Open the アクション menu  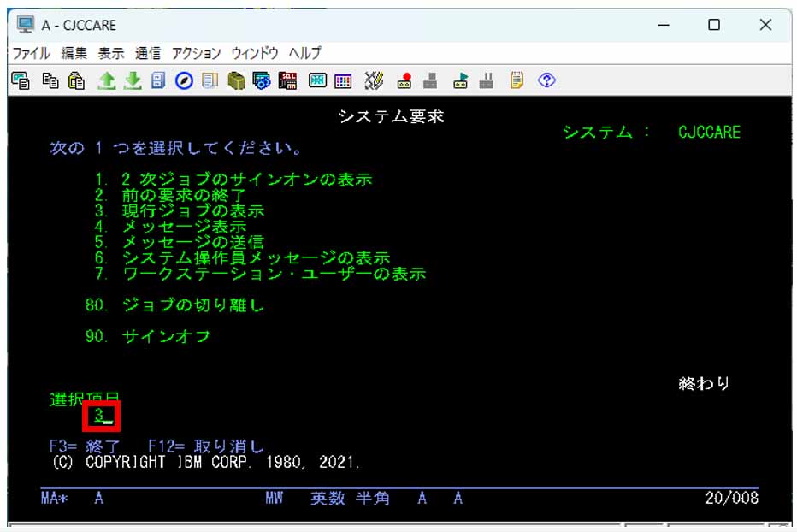coord(196,53)
